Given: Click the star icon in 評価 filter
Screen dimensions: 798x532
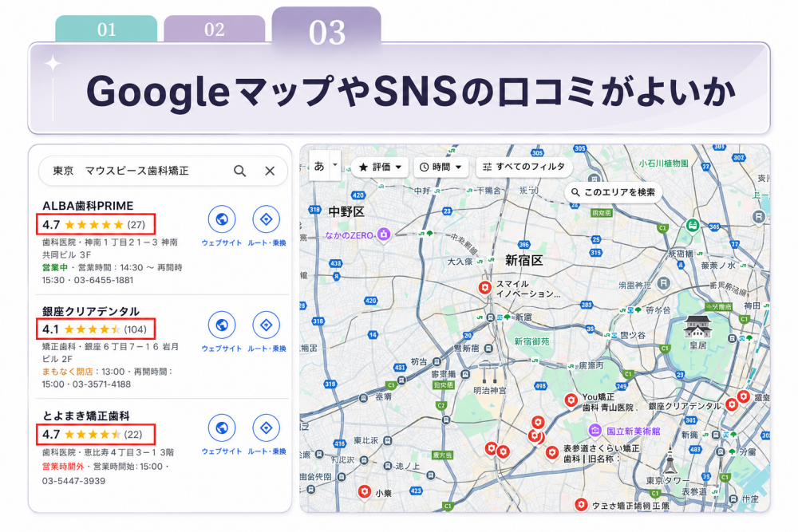Looking at the screenshot, I should [363, 167].
